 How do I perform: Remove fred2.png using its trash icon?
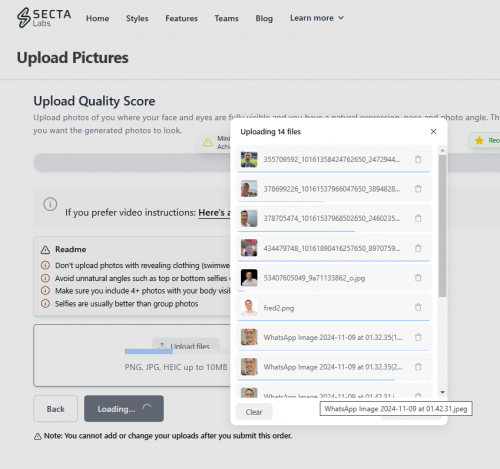(418, 307)
